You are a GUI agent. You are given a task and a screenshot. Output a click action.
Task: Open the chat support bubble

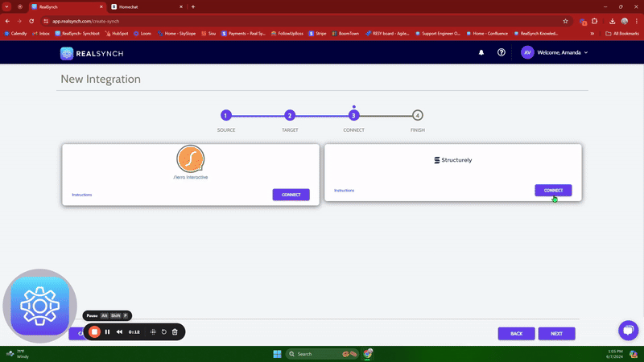pos(629,330)
